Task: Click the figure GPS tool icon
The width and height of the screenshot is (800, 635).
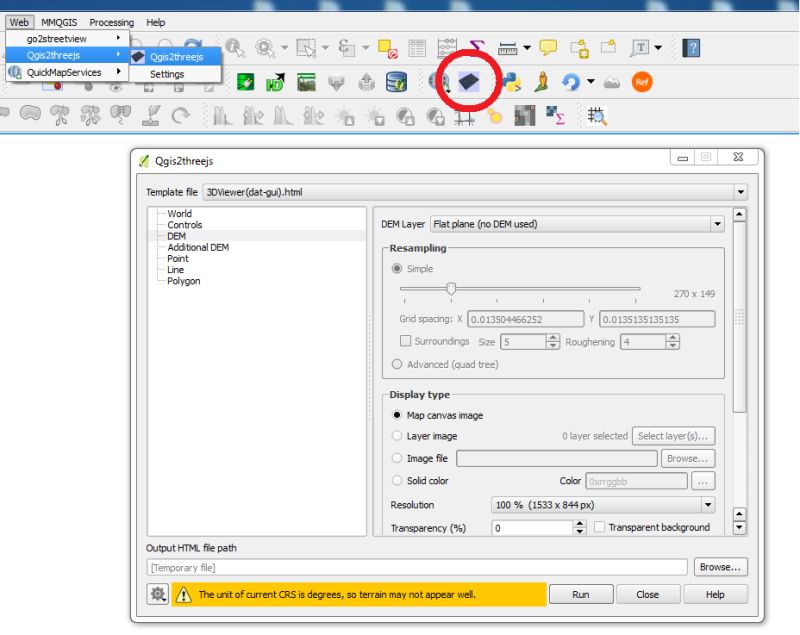Action: coord(542,82)
